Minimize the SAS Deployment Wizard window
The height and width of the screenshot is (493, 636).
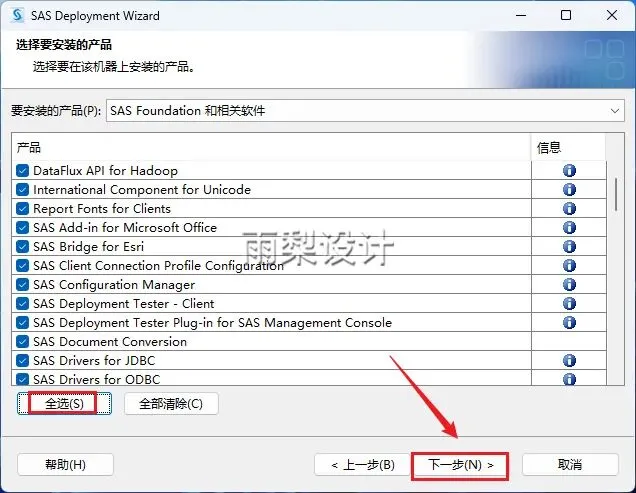pos(521,15)
